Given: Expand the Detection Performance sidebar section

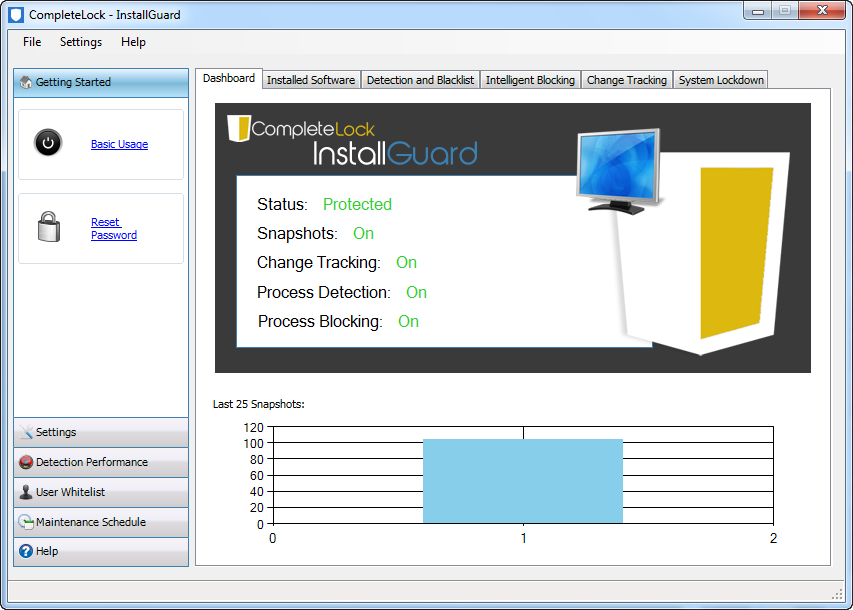Looking at the screenshot, I should (x=101, y=463).
